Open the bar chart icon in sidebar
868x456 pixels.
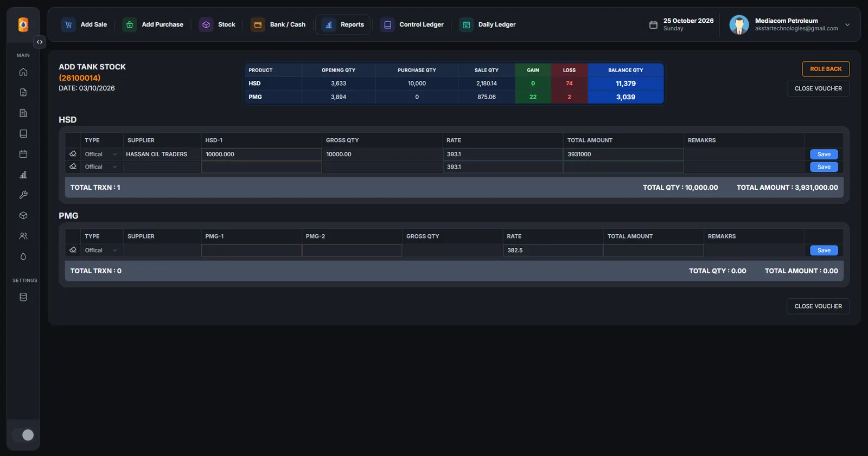pyautogui.click(x=23, y=175)
